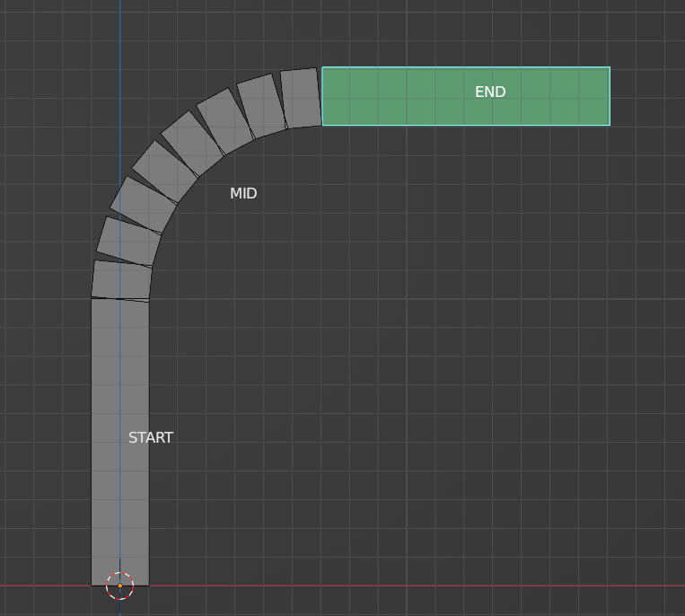Image resolution: width=685 pixels, height=616 pixels.
Task: Click the START label text
Action: point(151,437)
